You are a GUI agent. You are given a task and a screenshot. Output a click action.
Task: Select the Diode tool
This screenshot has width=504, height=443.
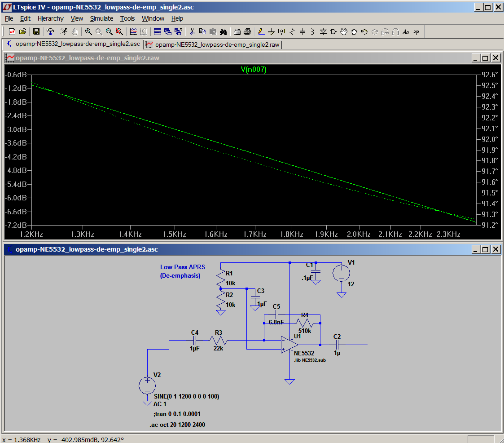(x=323, y=31)
